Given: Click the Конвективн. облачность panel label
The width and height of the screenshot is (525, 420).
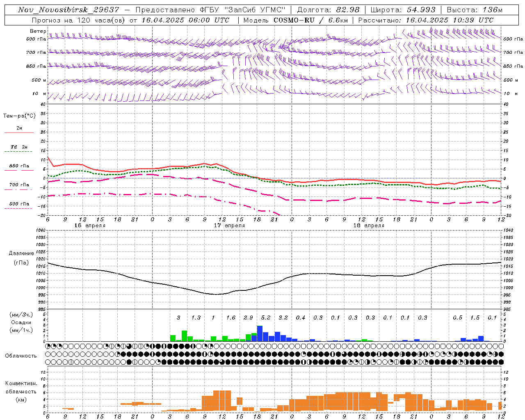Looking at the screenshot, I should click(21, 391).
